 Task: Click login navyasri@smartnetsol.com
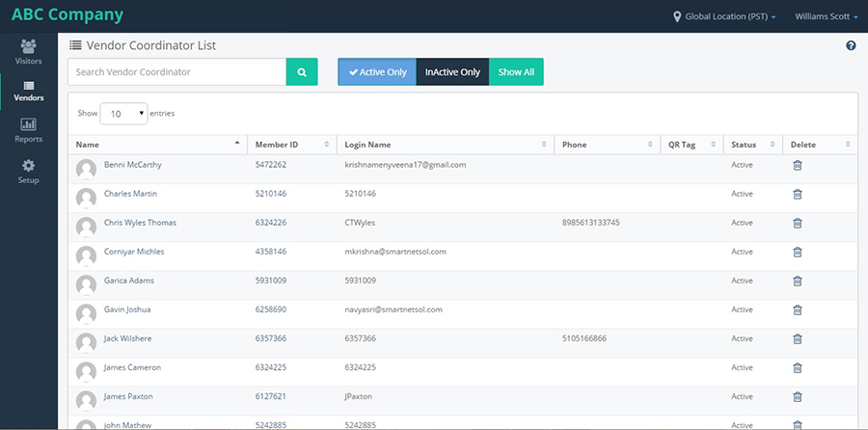(x=393, y=309)
